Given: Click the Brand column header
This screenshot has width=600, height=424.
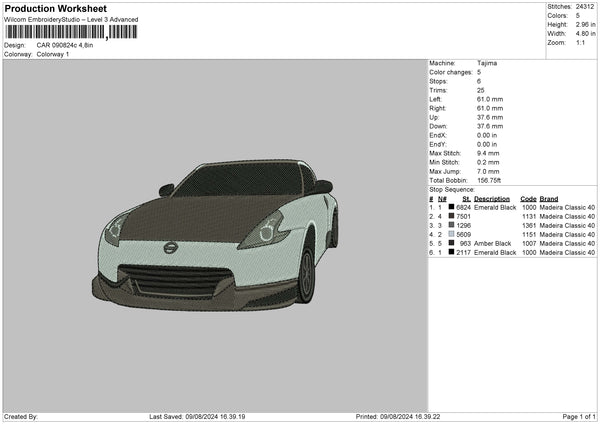Looking at the screenshot, I should point(551,198).
